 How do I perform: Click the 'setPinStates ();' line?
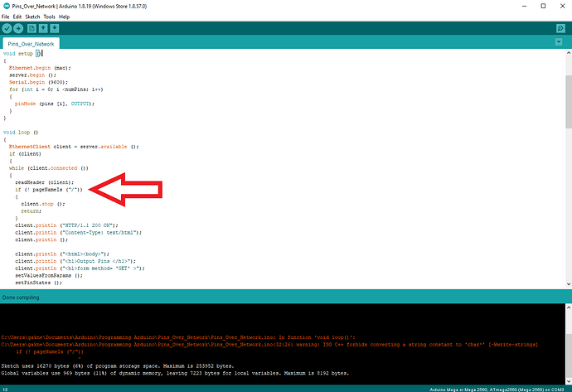click(x=38, y=283)
